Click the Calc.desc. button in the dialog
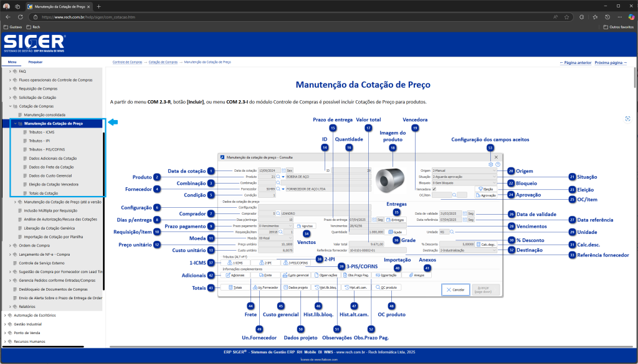638x364 pixels. coord(486,244)
